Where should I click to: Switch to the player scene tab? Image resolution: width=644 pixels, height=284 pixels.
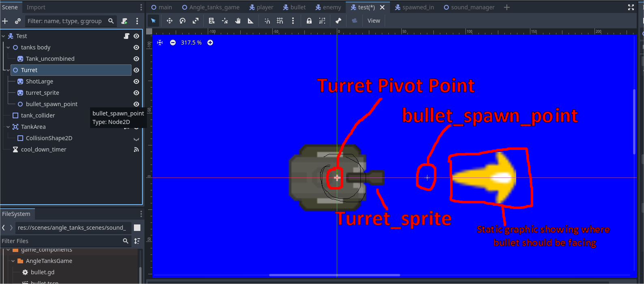pos(261,7)
